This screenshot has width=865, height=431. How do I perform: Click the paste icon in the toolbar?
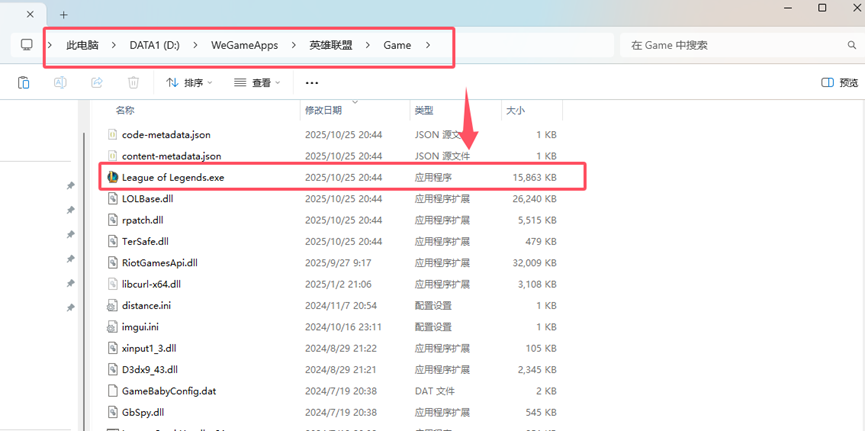click(x=23, y=83)
